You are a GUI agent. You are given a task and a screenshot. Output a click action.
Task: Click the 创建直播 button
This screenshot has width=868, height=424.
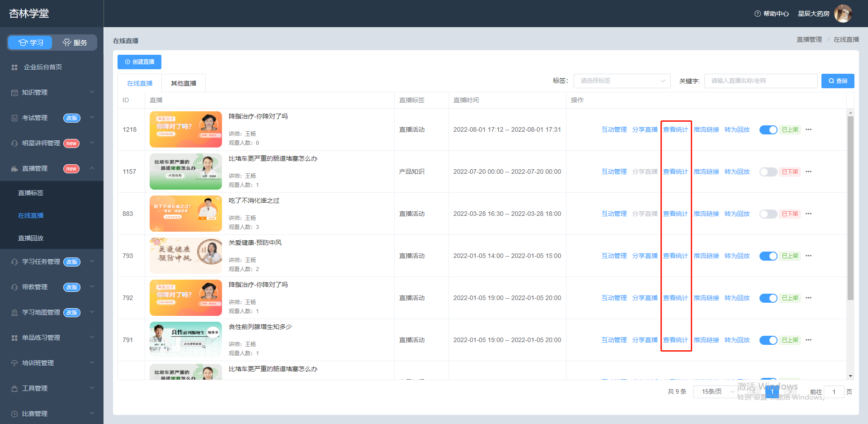[139, 62]
